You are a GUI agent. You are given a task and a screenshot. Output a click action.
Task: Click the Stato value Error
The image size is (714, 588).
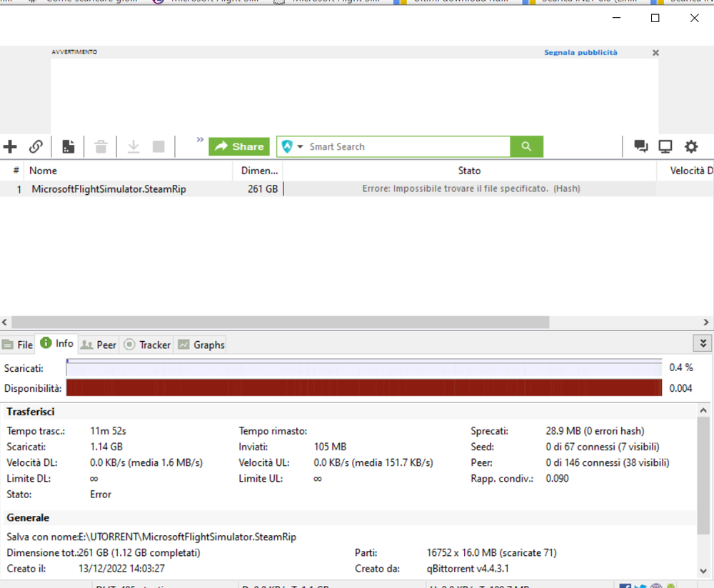click(x=101, y=495)
